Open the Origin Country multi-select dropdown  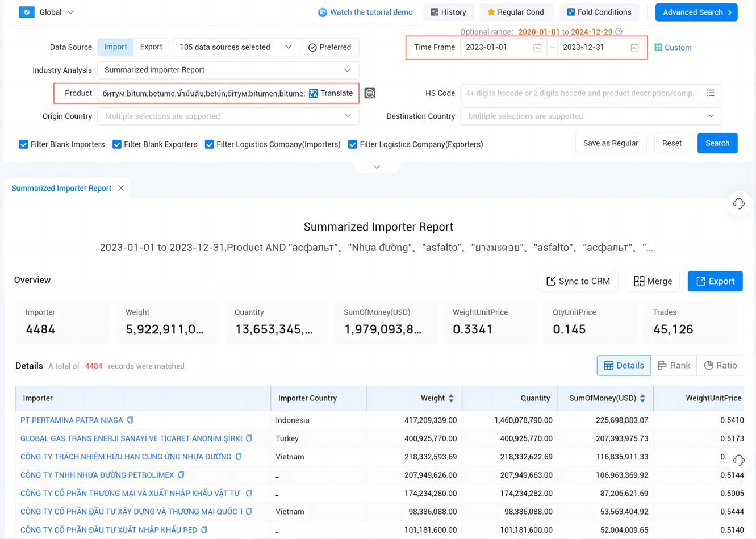click(228, 116)
